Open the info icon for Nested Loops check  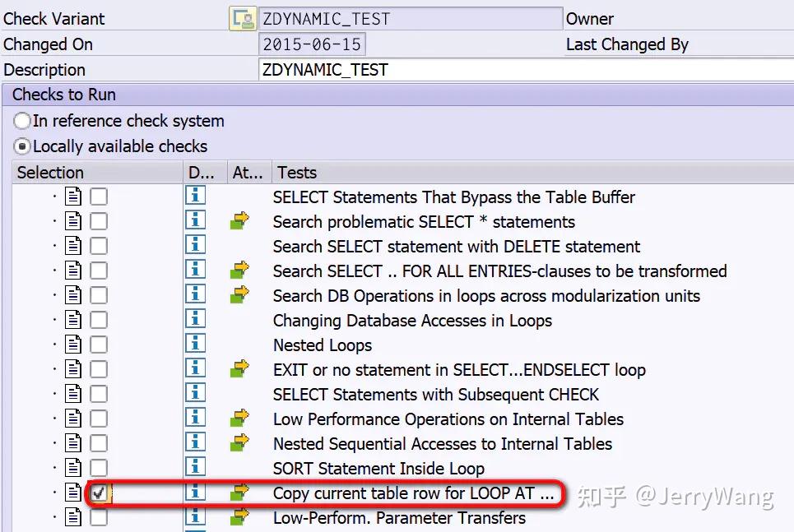(x=195, y=345)
